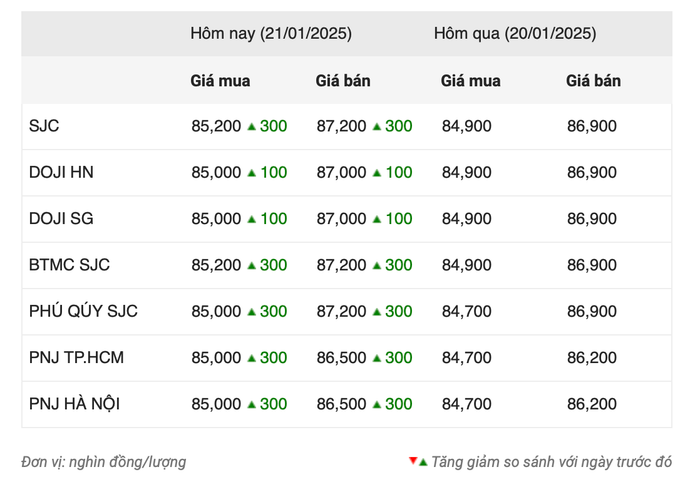Click up arrow in BTMC SJC buying price
The height and width of the screenshot is (497, 700).
click(x=251, y=266)
